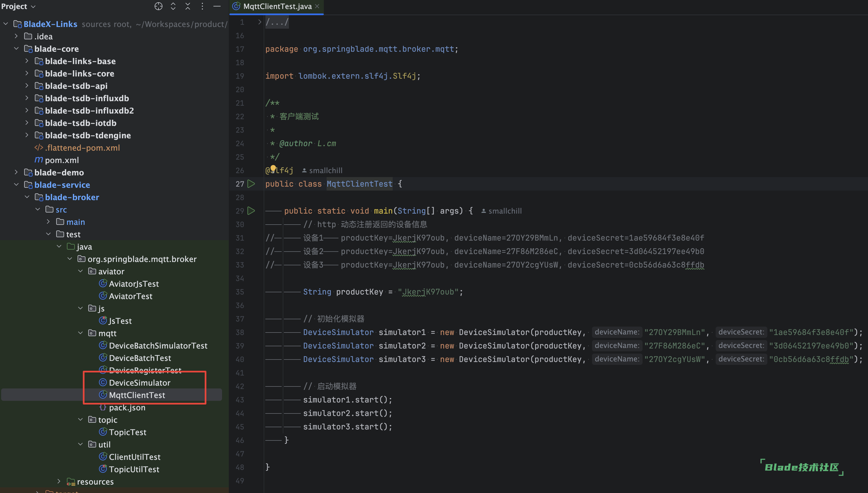
Task: Click Expand Selected icon in Project toolbar
Action: [x=173, y=6]
